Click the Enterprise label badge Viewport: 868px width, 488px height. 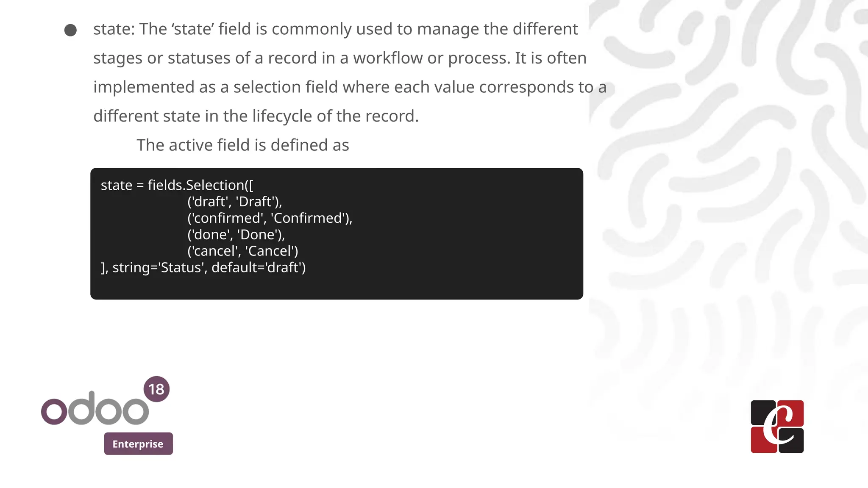pos(138,444)
